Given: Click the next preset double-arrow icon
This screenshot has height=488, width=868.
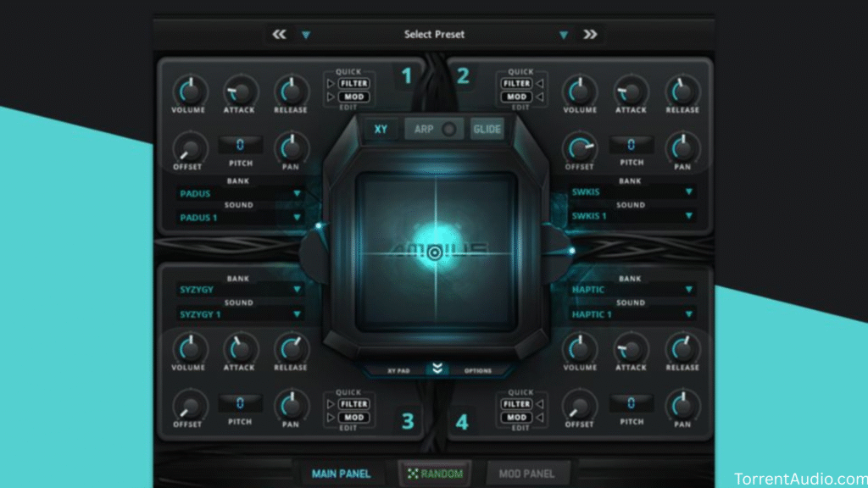Looking at the screenshot, I should tap(590, 35).
